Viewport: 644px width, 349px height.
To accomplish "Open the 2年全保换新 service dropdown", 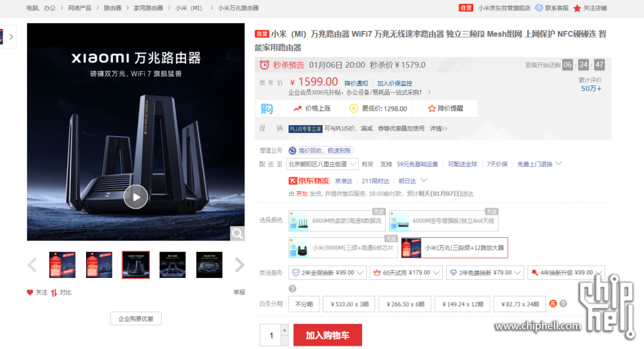I will (x=327, y=273).
